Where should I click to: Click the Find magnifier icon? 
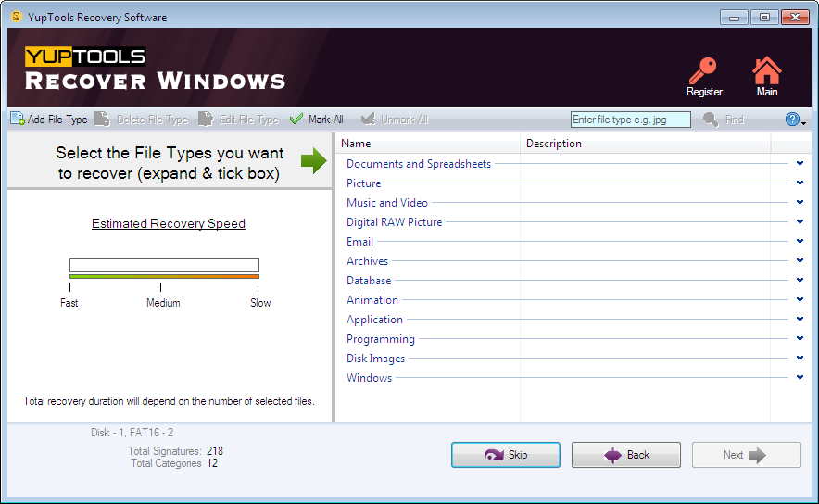[x=711, y=120]
